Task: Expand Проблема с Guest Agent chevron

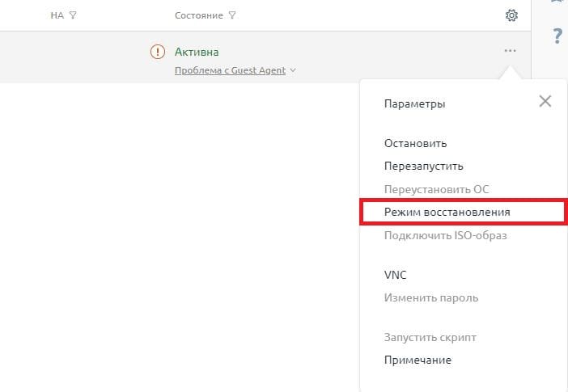Action: click(293, 70)
